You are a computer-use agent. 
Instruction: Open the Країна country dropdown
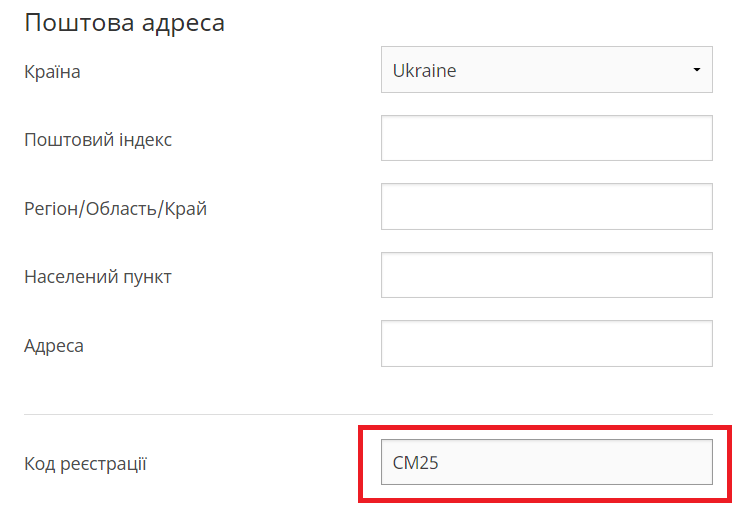click(546, 70)
